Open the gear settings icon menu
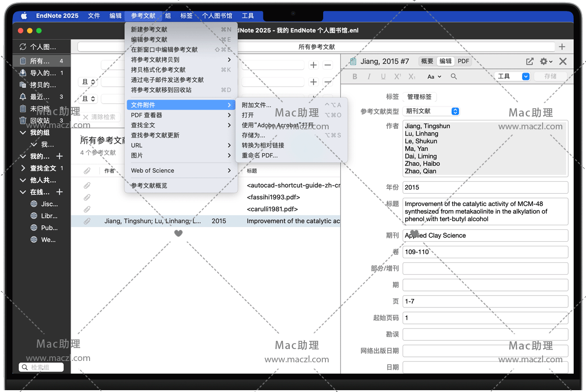 tap(545, 61)
